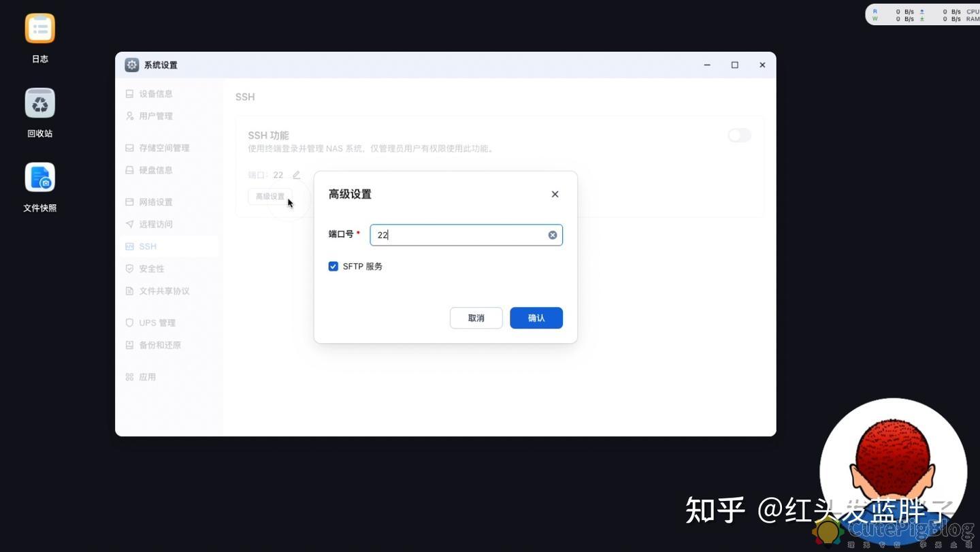Switch to the 设备信息 section
The height and width of the screenshot is (552, 980).
click(x=156, y=93)
